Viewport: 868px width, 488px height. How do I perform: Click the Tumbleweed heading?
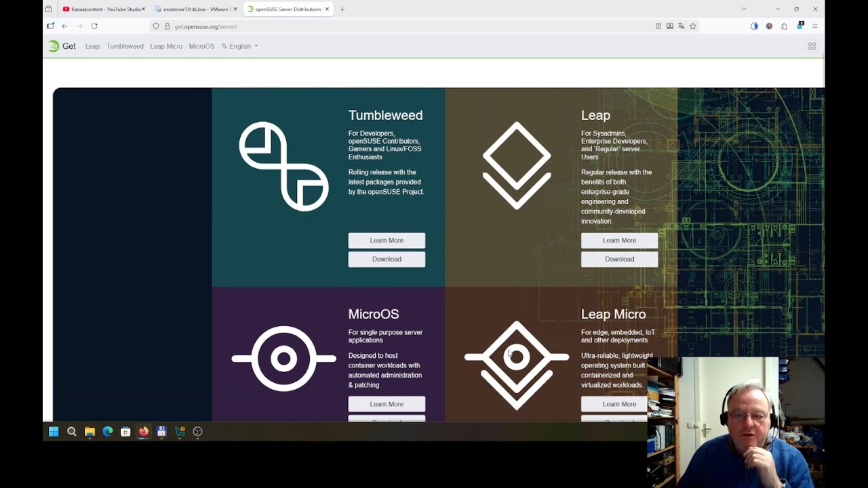pyautogui.click(x=385, y=115)
